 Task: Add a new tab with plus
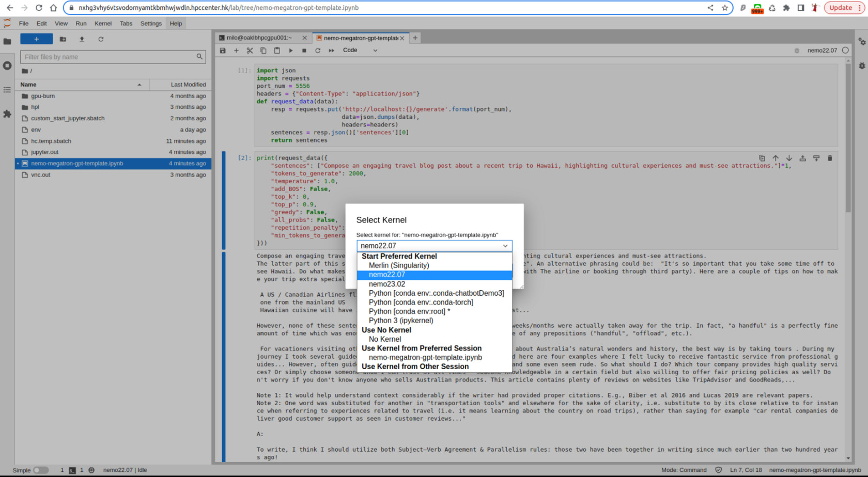(x=415, y=38)
